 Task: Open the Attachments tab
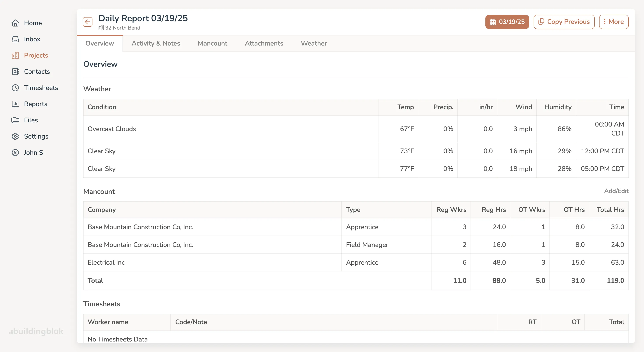tap(264, 43)
